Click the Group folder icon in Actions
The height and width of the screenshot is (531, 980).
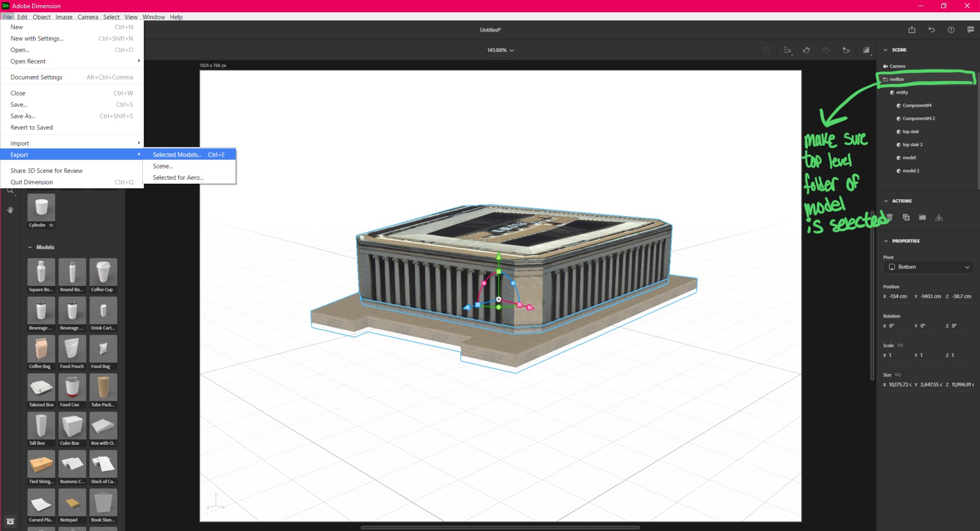[x=922, y=217]
